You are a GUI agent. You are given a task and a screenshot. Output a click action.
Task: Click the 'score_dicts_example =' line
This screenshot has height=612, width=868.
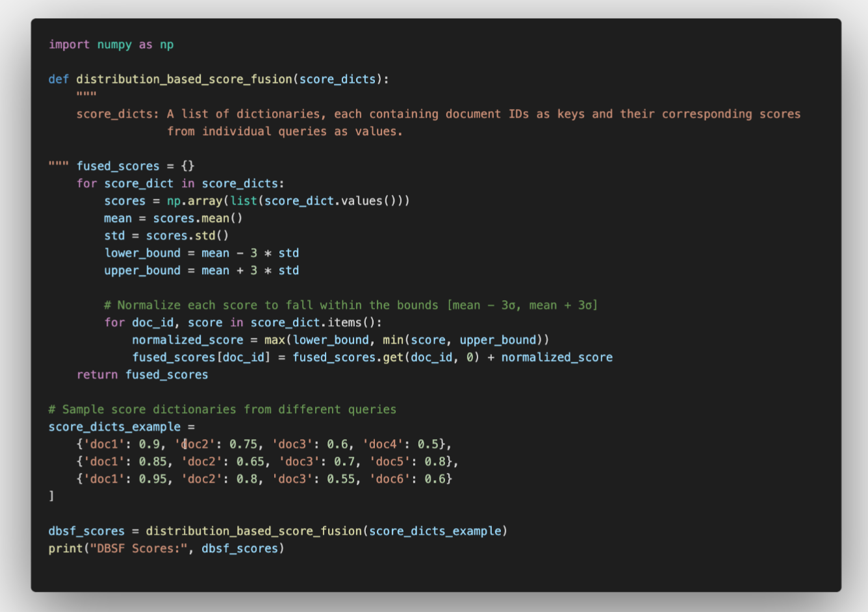coord(121,427)
